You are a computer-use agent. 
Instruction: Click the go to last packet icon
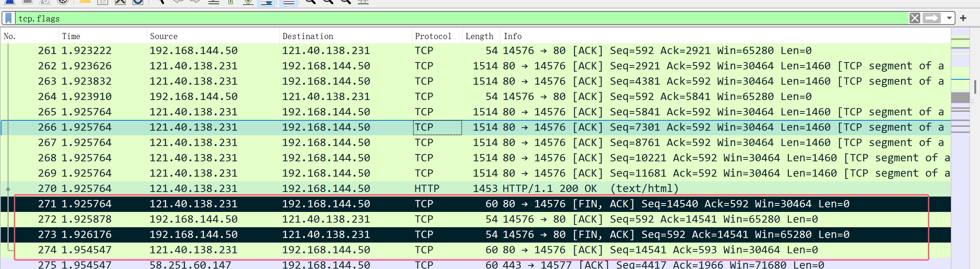point(249,2)
